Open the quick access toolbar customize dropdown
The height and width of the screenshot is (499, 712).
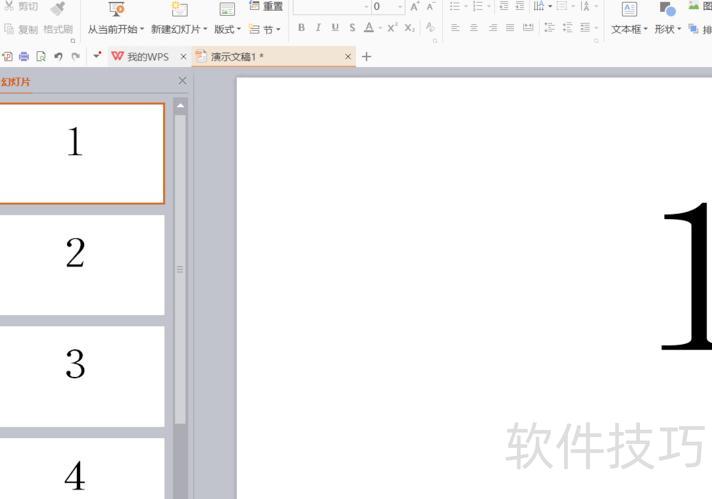(x=97, y=55)
